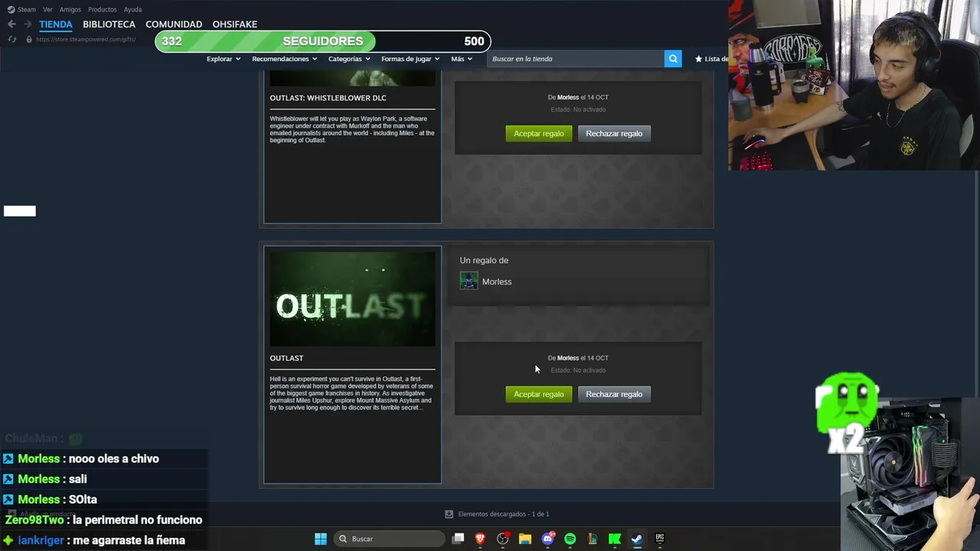The height and width of the screenshot is (551, 980).
Task: Open Epic Games Launcher from the taskbar
Action: [x=659, y=539]
